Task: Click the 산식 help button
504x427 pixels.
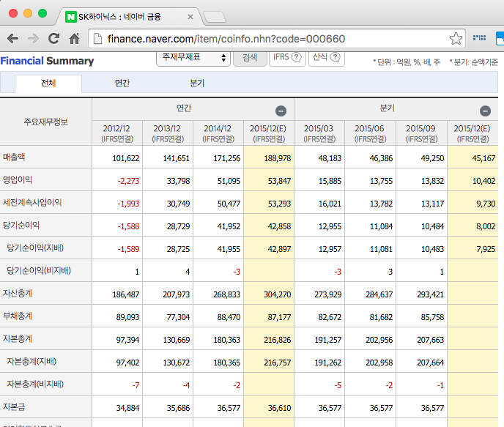Action: coord(327,58)
